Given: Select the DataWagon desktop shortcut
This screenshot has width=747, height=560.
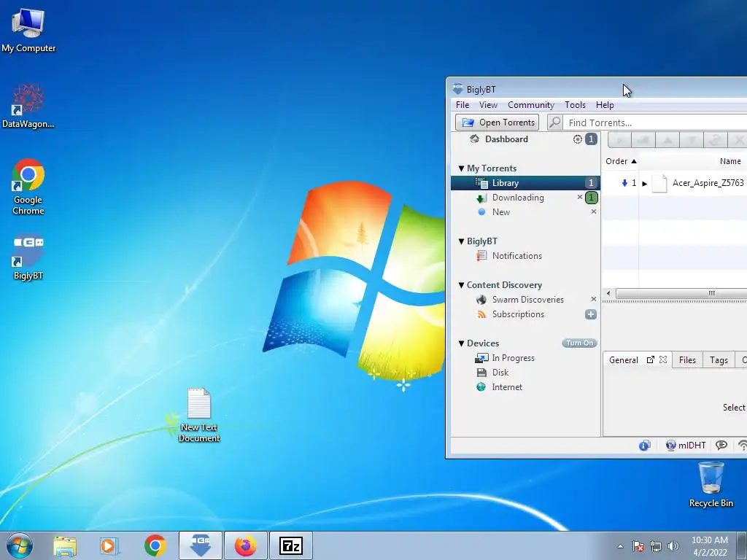Looking at the screenshot, I should click(x=28, y=106).
